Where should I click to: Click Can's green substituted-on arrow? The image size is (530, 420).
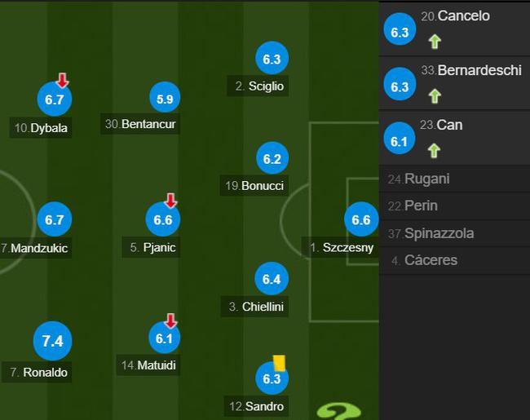point(434,150)
